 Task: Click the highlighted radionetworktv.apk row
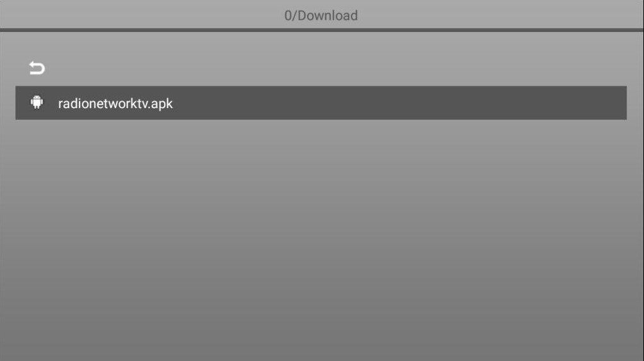[321, 103]
